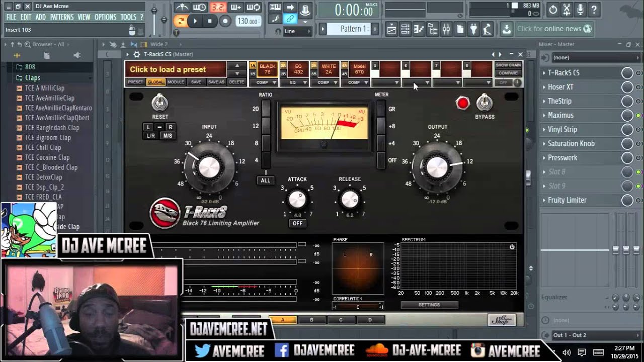644x362 pixels.
Task: Select the M/S processing mode
Action: click(167, 136)
